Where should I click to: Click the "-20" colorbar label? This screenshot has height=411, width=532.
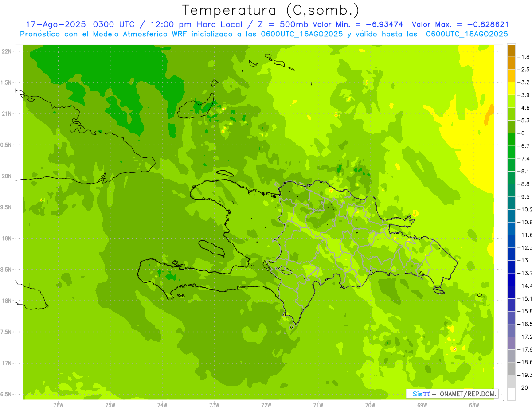(x=523, y=388)
